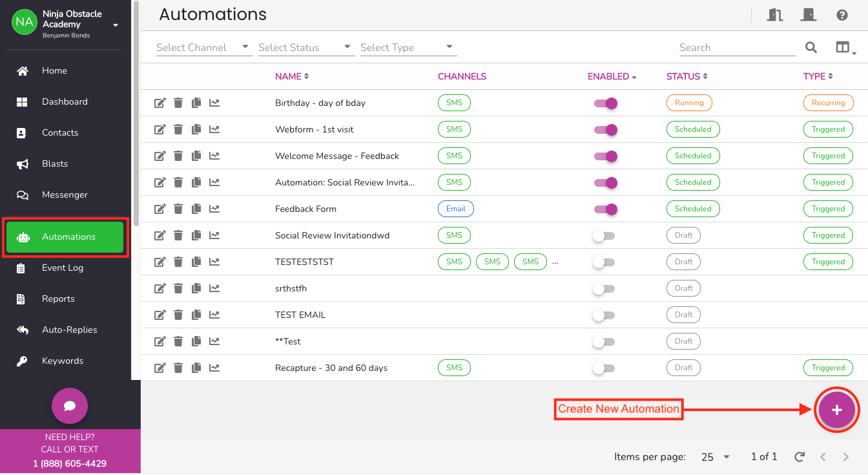The image size is (868, 475).
Task: Duplicate the Welcome Message - Feedback automation
Action: (196, 156)
